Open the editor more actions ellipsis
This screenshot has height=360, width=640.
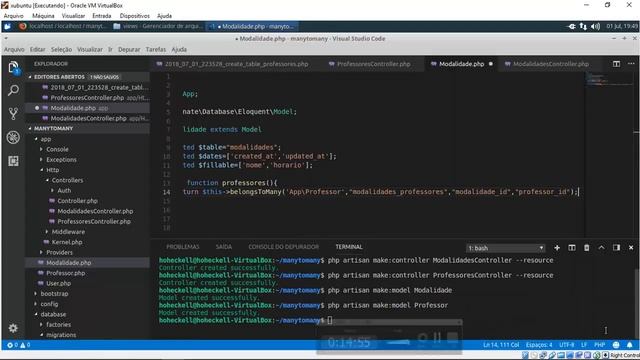(x=631, y=64)
